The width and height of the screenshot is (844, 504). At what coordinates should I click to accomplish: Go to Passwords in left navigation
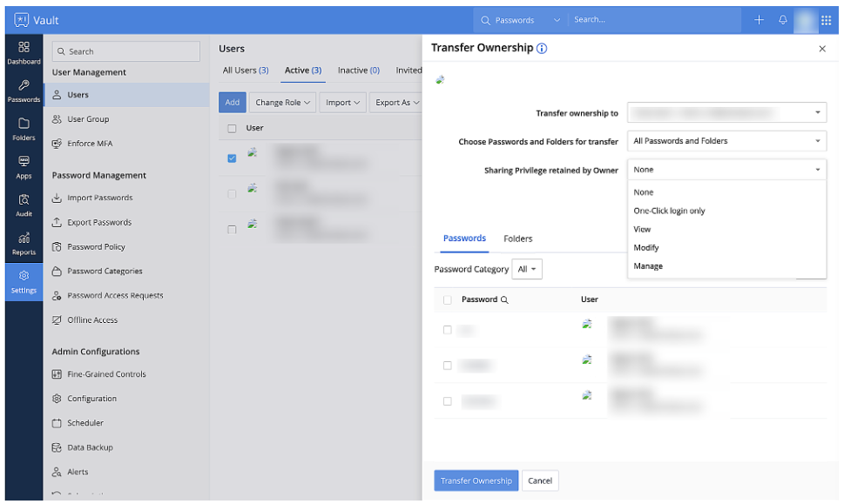tap(24, 91)
